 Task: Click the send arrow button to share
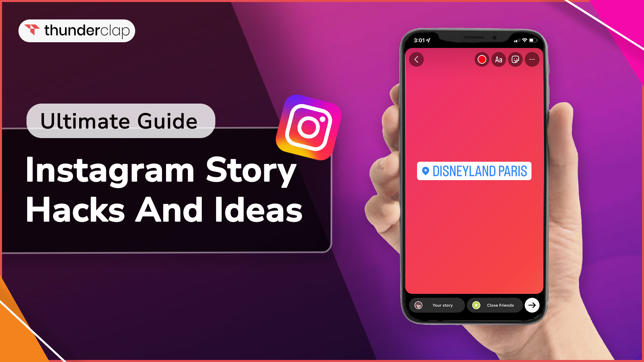coord(532,305)
